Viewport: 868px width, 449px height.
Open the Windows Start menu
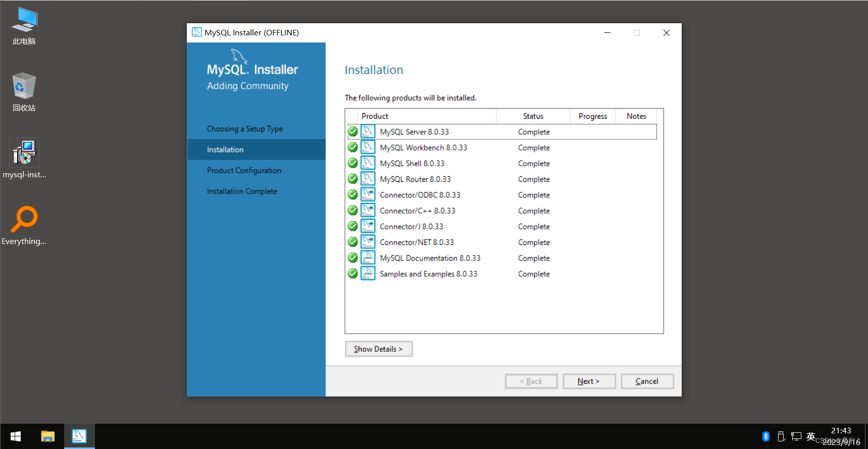[16, 436]
